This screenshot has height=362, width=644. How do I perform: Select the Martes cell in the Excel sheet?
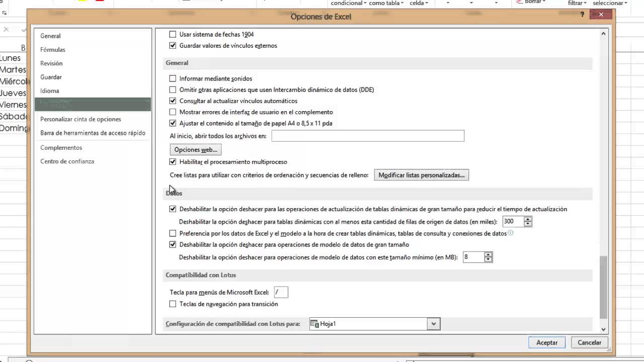pyautogui.click(x=13, y=69)
